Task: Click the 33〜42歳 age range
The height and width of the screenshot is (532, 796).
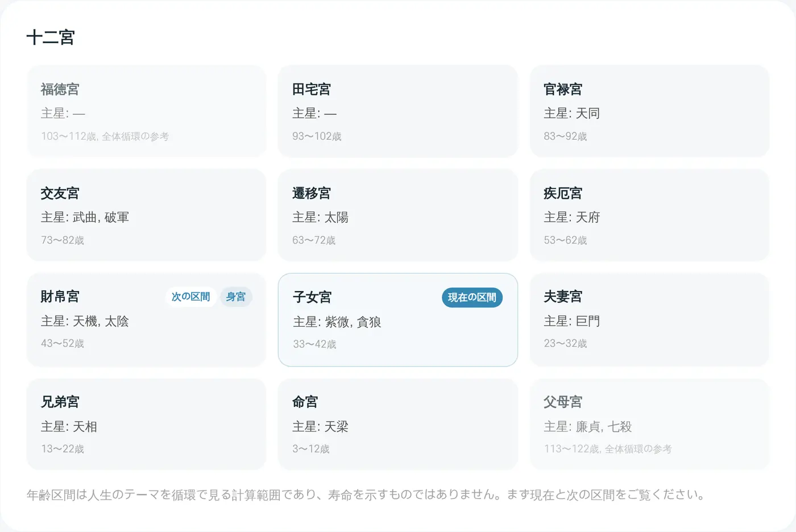Action: coord(314,344)
